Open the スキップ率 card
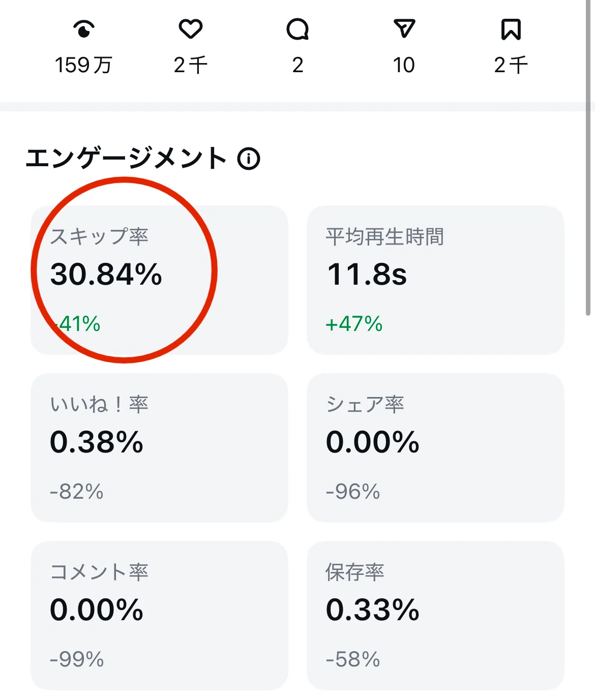The image size is (595, 700). pyautogui.click(x=159, y=280)
